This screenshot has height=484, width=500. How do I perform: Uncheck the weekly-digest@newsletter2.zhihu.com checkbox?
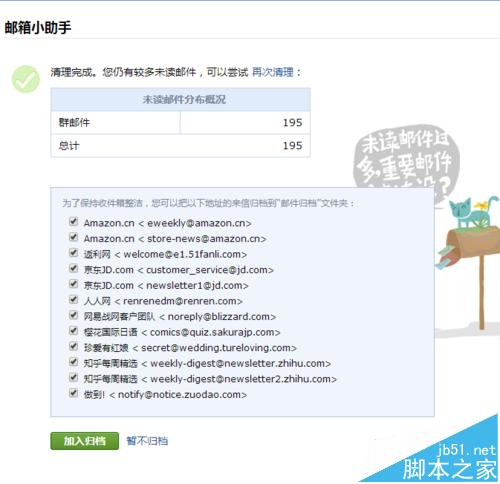[73, 378]
